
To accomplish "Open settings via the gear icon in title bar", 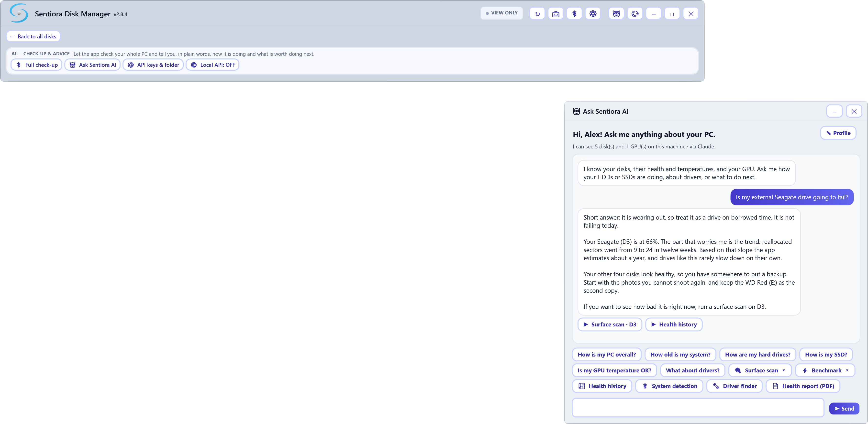I will (x=593, y=14).
